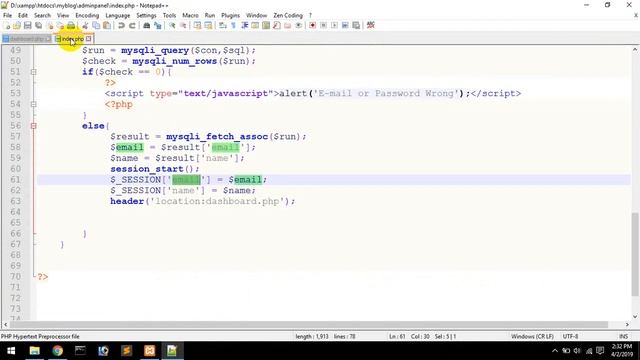Open Find with the binoculars icon
640x360 pixels.
click(147, 25)
